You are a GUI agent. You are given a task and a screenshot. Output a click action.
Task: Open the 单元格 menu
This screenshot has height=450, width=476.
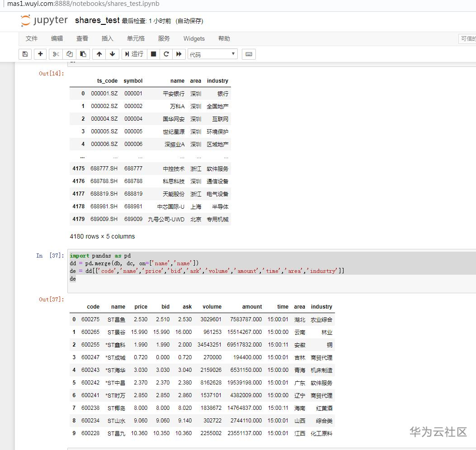pyautogui.click(x=136, y=38)
